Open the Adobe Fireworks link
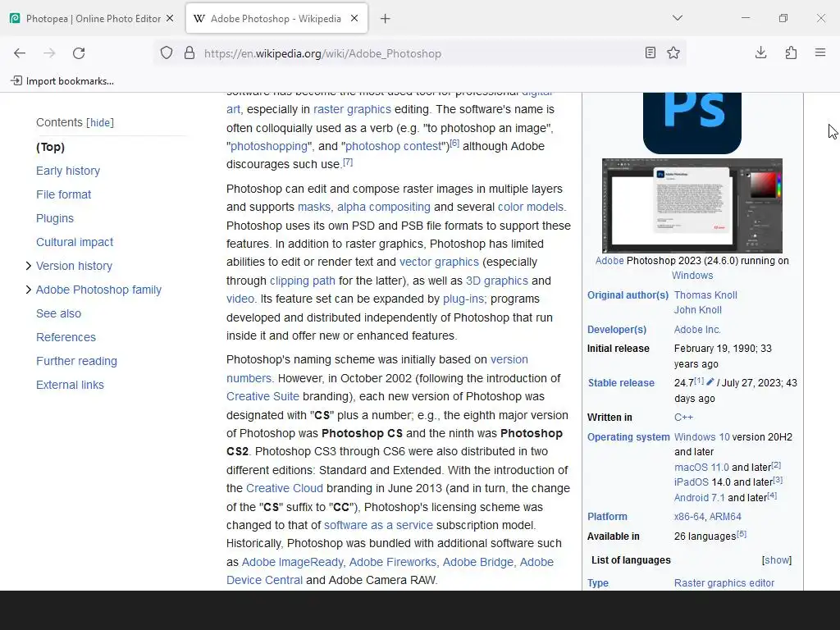840x630 pixels. pyautogui.click(x=393, y=562)
